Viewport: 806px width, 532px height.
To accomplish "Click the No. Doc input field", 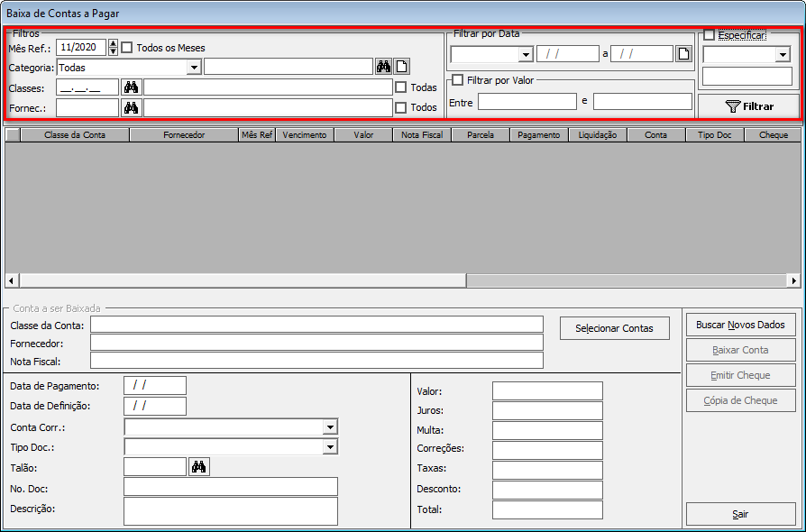I will [x=231, y=487].
